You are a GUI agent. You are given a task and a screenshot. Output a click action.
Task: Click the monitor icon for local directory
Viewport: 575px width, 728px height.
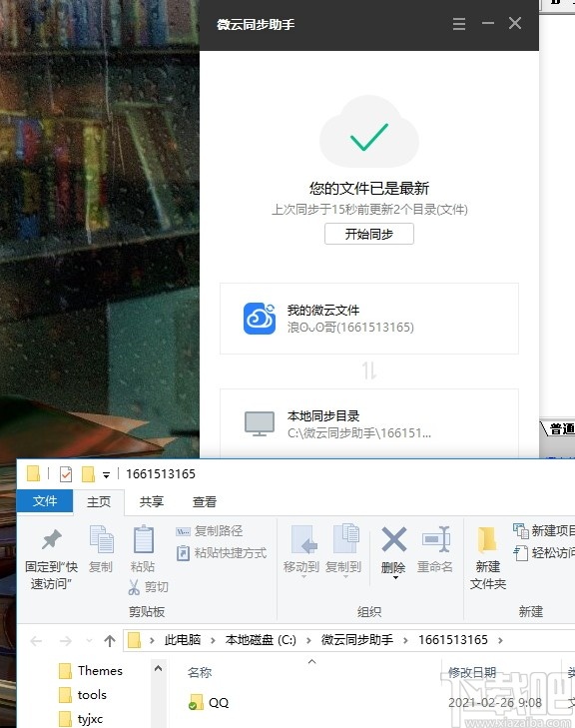point(260,423)
